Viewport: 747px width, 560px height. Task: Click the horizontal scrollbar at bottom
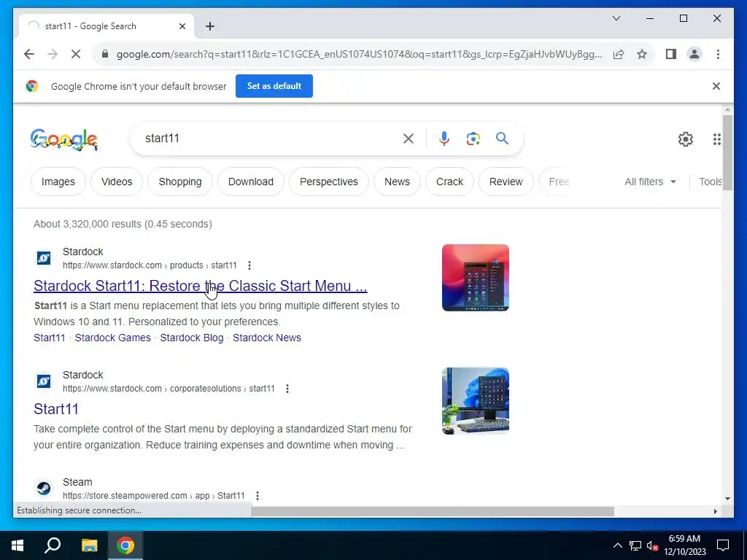[433, 511]
